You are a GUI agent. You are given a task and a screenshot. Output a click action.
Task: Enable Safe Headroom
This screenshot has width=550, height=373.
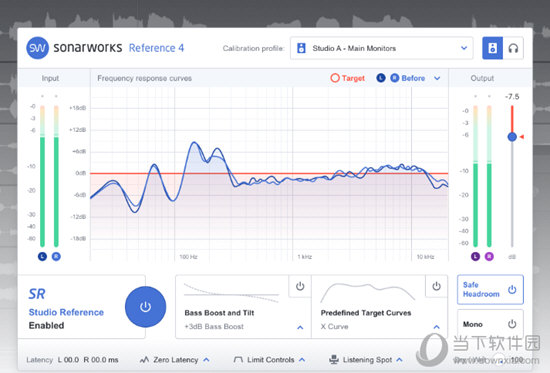[x=490, y=289]
